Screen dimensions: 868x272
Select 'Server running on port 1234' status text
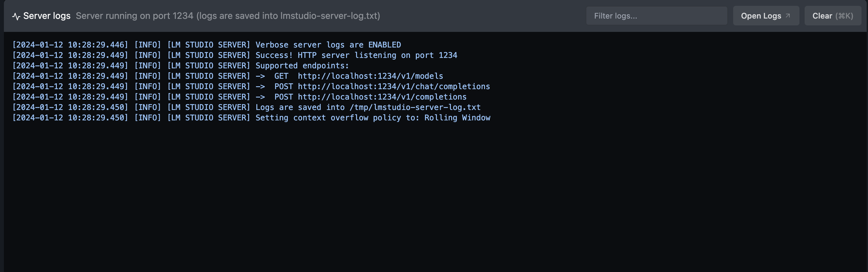134,16
